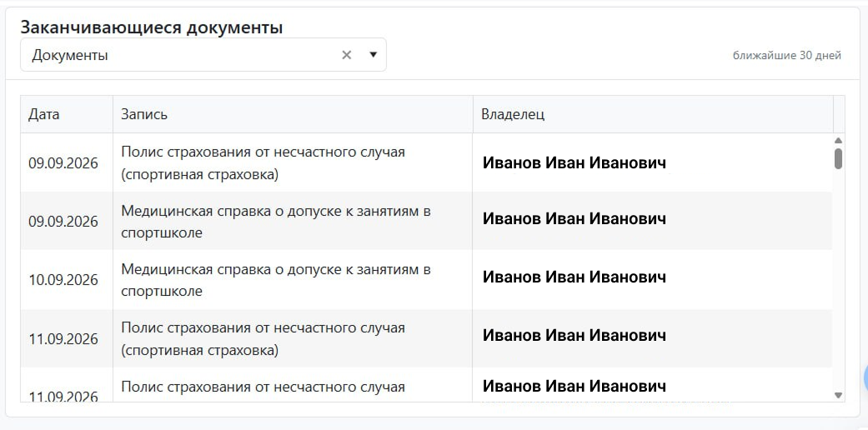Clear the Документы selection with the X
868x430 pixels.
coord(347,55)
